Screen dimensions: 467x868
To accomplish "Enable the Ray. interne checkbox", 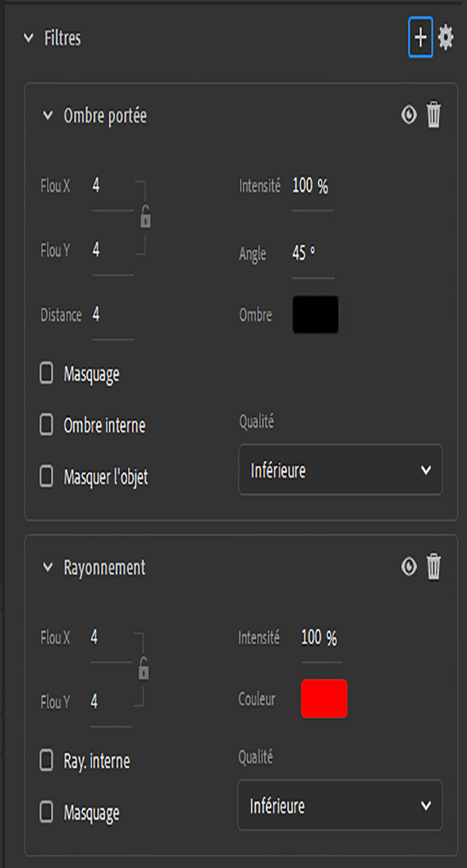I will [48, 760].
